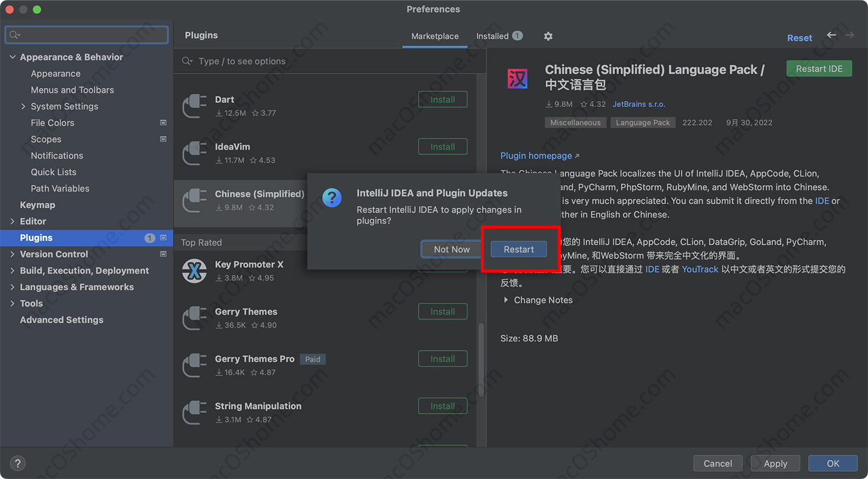Click the Cancel button
The image size is (868, 479).
718,463
